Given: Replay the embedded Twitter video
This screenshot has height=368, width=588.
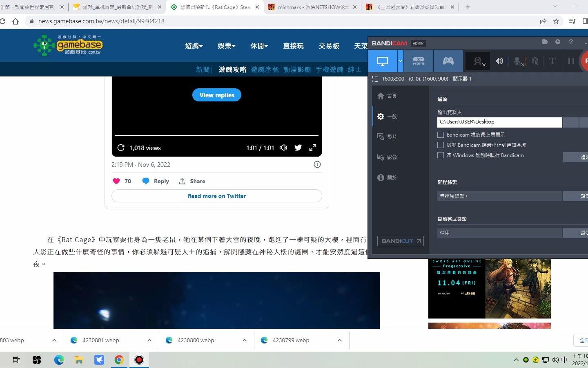Looking at the screenshot, I should (121, 148).
